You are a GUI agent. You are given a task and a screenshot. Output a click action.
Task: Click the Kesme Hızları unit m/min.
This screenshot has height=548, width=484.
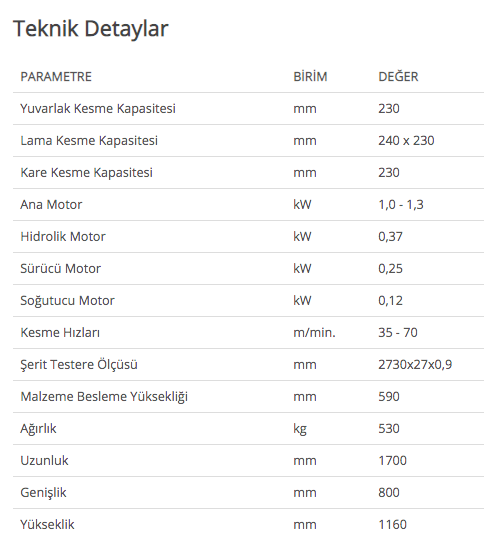point(314,333)
